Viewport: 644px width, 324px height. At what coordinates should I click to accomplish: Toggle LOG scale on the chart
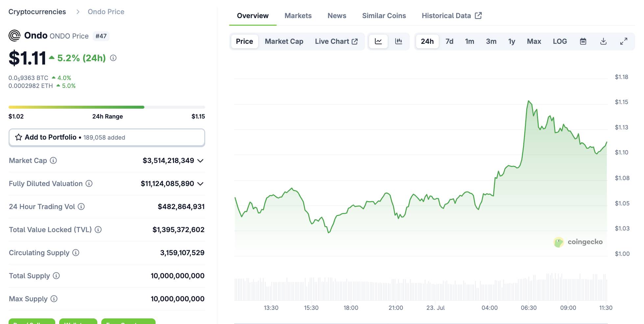[560, 41]
